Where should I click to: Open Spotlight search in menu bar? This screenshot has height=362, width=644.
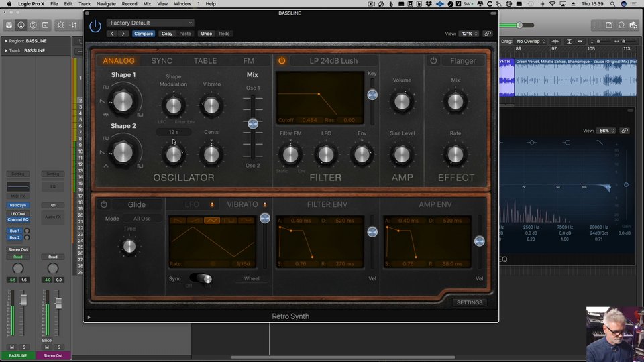pyautogui.click(x=612, y=4)
